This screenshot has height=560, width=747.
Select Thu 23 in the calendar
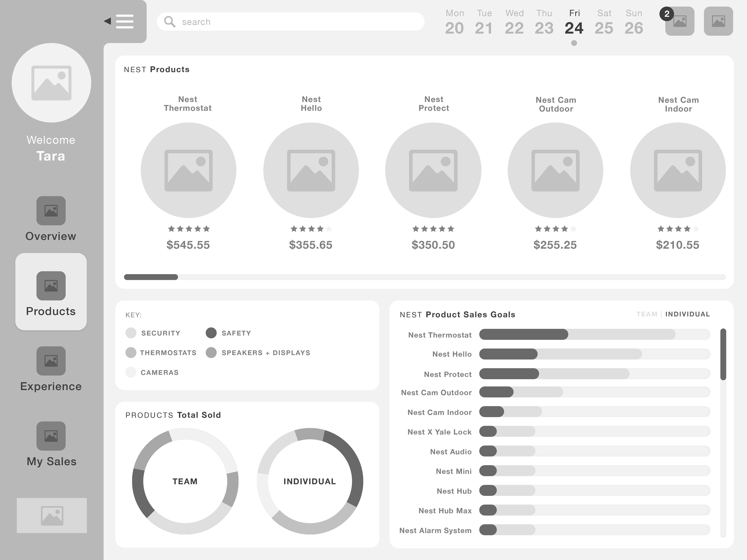544,22
